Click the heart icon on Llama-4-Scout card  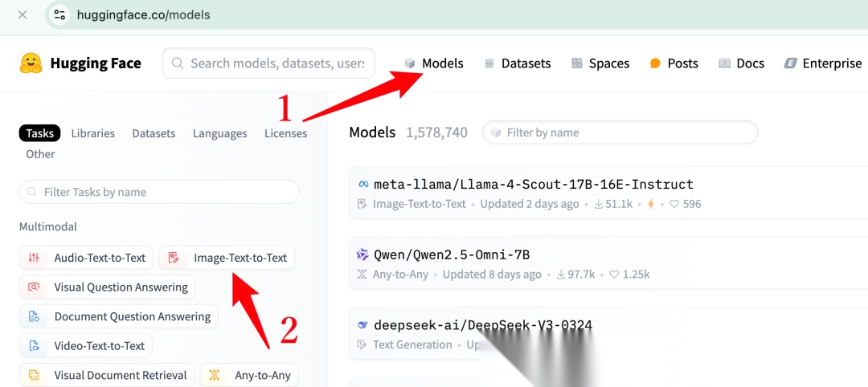(674, 204)
